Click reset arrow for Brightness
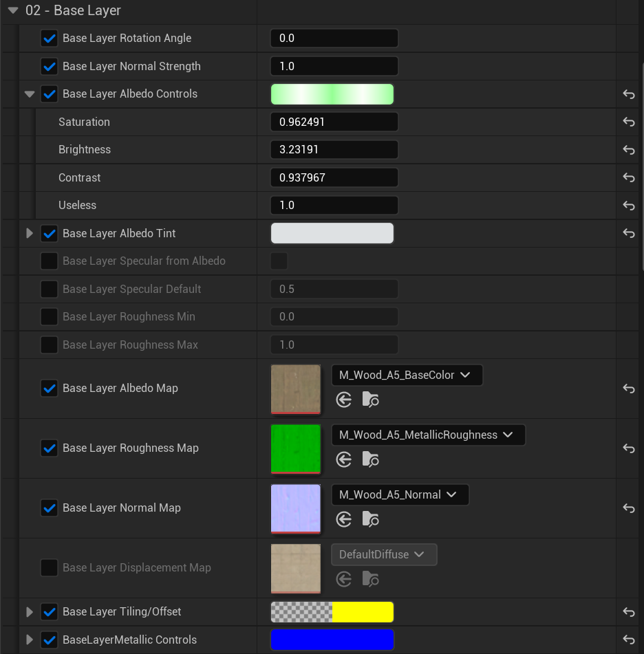The width and height of the screenshot is (644, 654). click(x=628, y=150)
